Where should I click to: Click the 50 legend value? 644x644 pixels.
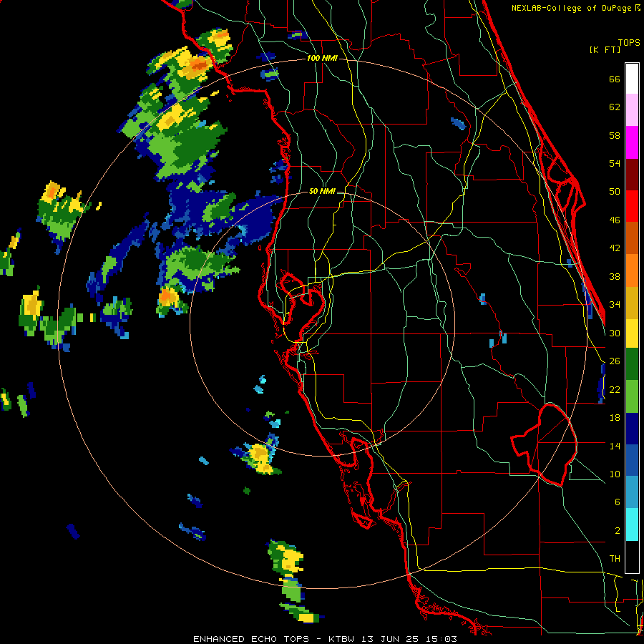click(x=615, y=191)
